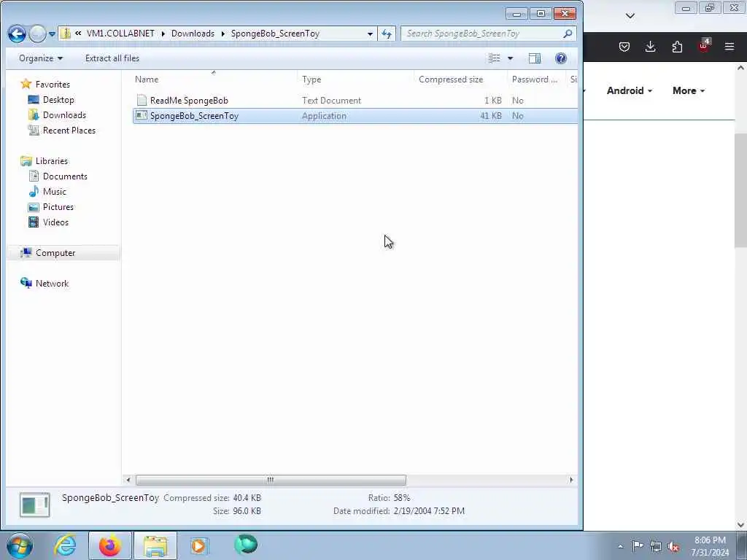This screenshot has height=560, width=747.
Task: Open address bar history dropdown
Action: 370,34
